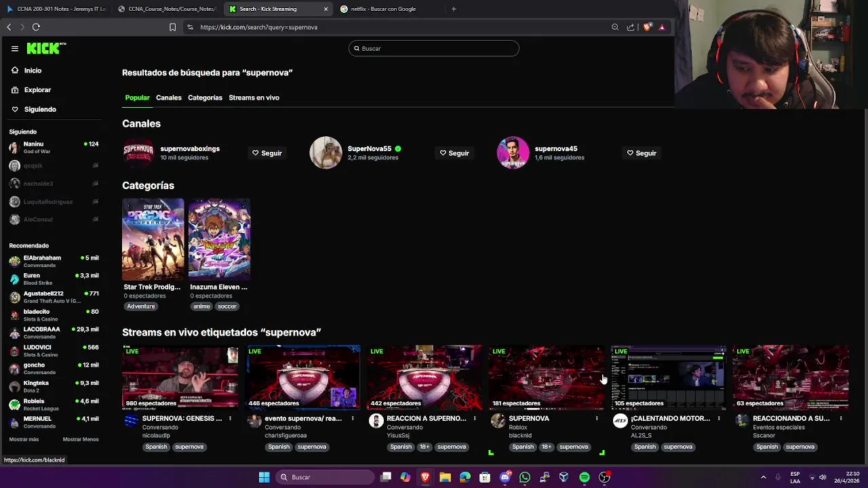
Task: Open SUPERNOVA: GENESIS stream thumbnail
Action: pyautogui.click(x=180, y=378)
